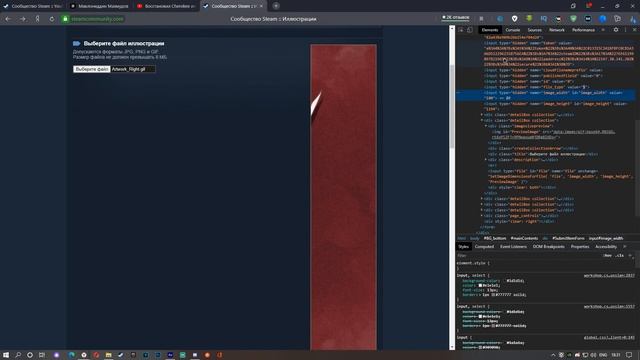The height and width of the screenshot is (360, 640).
Task: Click the green lock site security icon
Action: click(65, 19)
